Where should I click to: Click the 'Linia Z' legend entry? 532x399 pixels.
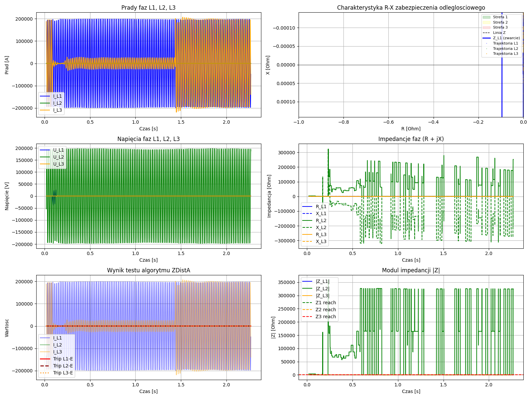point(499,33)
